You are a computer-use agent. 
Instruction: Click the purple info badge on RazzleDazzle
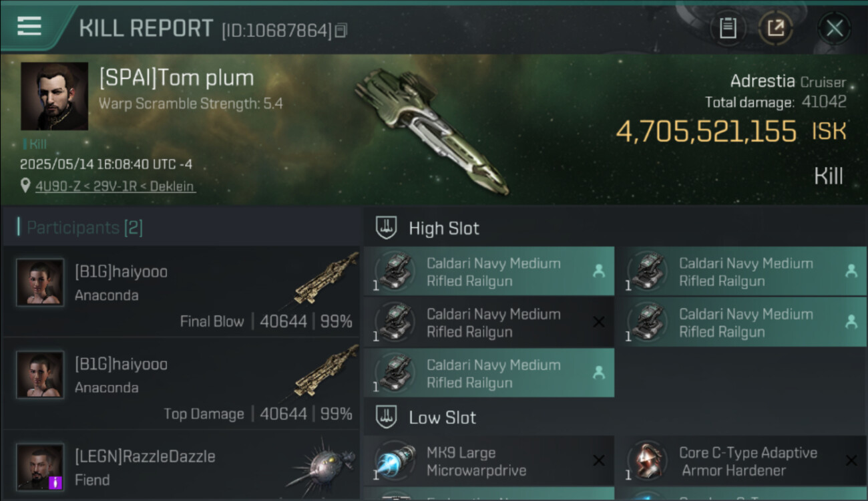tap(56, 482)
